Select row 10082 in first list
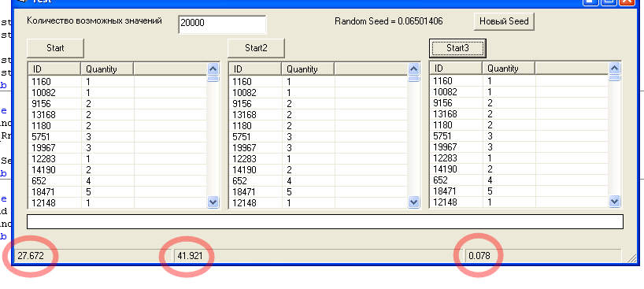This screenshot has width=644, height=289. 117,93
